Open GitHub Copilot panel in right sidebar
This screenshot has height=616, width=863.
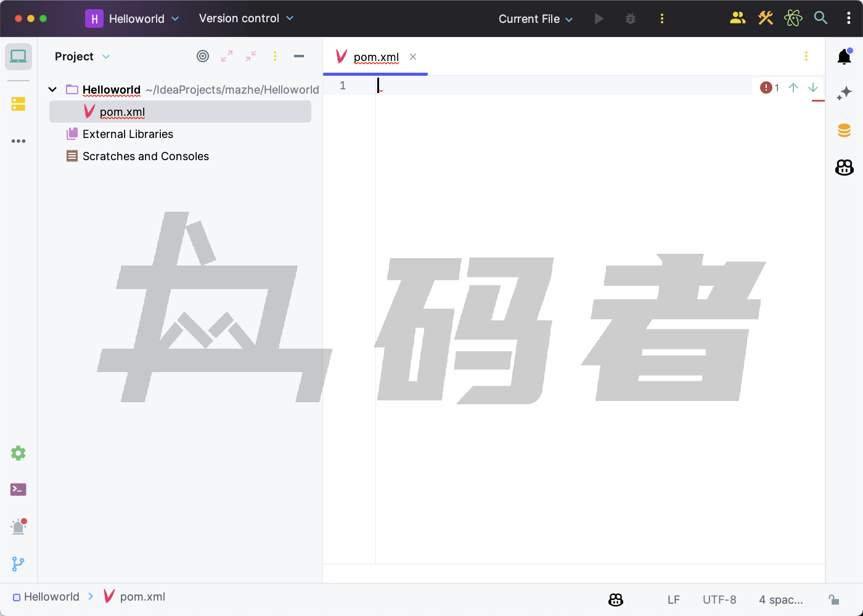(844, 167)
